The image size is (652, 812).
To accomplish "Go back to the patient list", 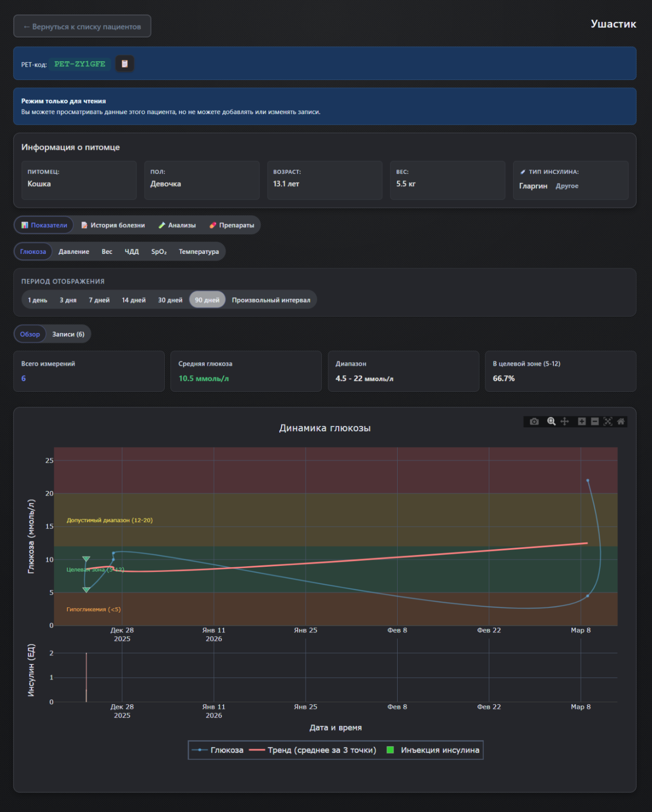I will tap(82, 26).
